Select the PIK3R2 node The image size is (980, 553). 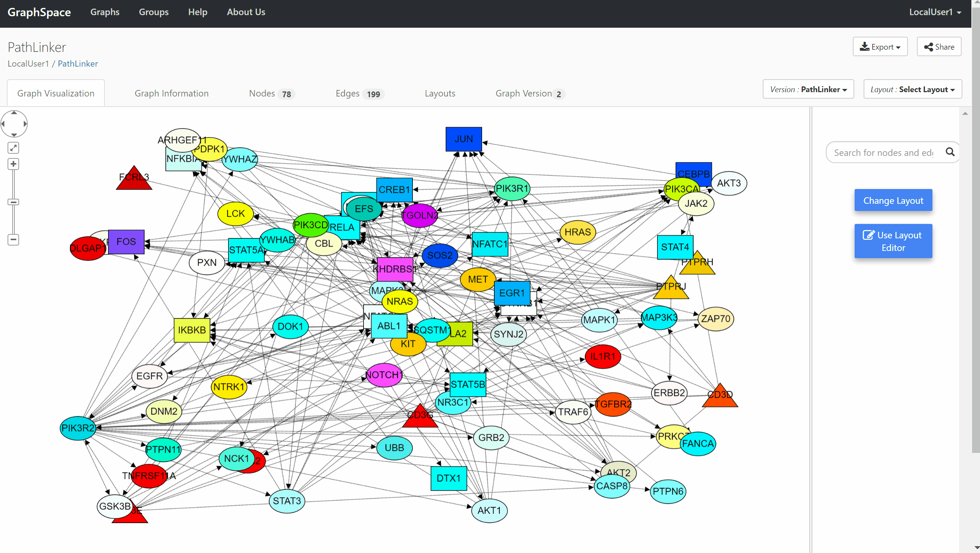77,428
